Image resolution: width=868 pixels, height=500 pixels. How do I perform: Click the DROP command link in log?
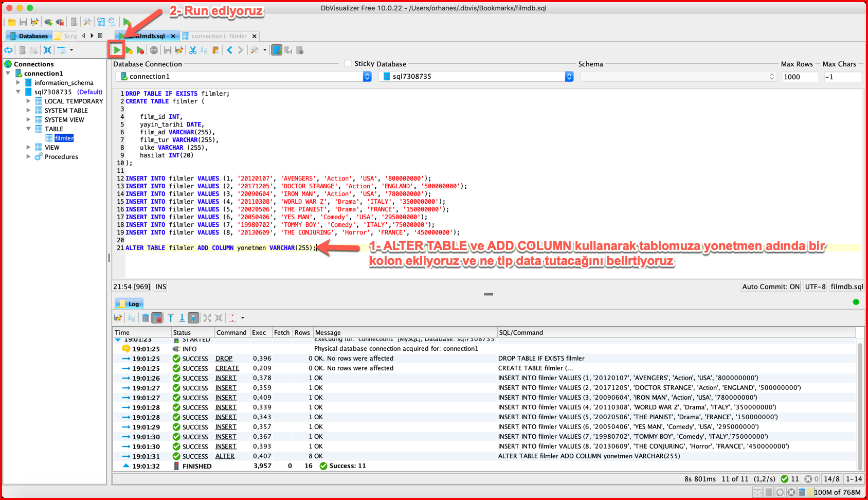point(224,359)
